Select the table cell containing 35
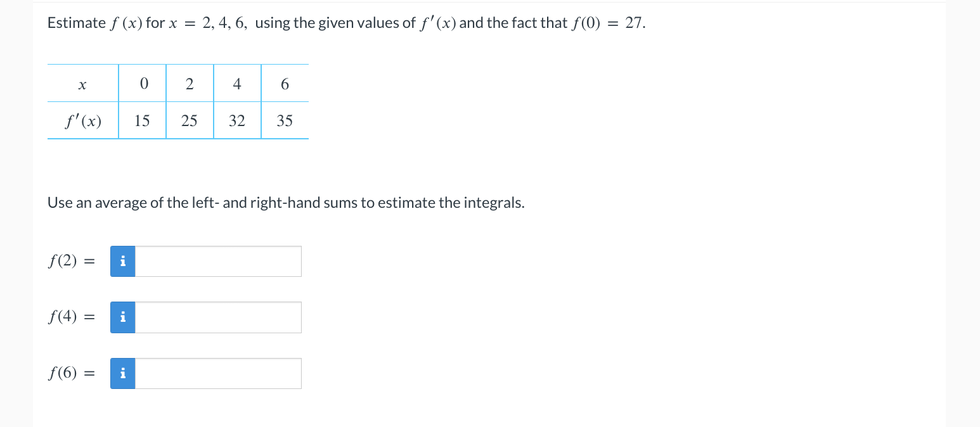This screenshot has height=427, width=980. click(x=284, y=120)
